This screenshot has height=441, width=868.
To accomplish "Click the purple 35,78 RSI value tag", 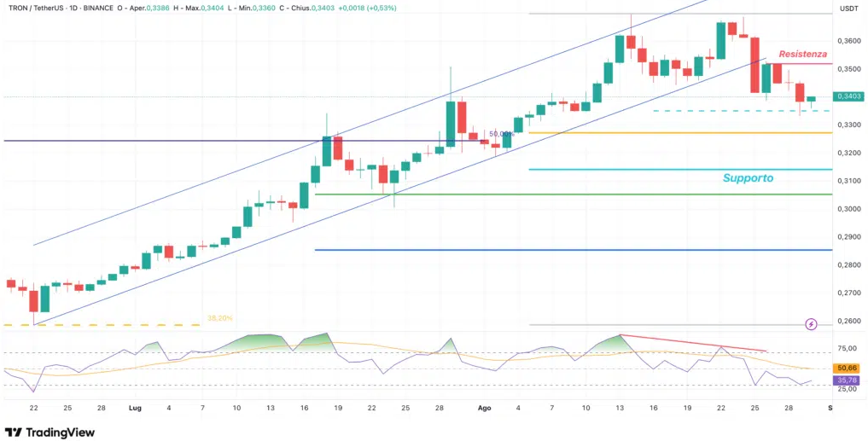I will click(848, 380).
